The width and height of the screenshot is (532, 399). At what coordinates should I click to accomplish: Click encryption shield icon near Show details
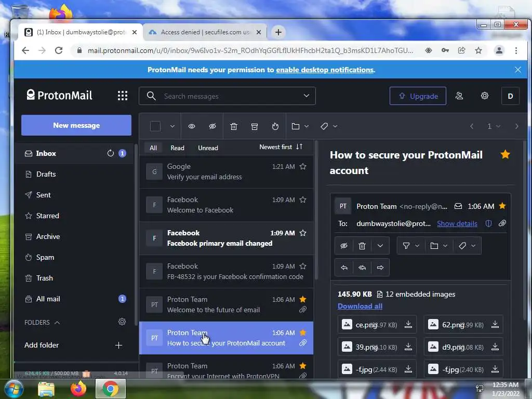[x=488, y=223]
